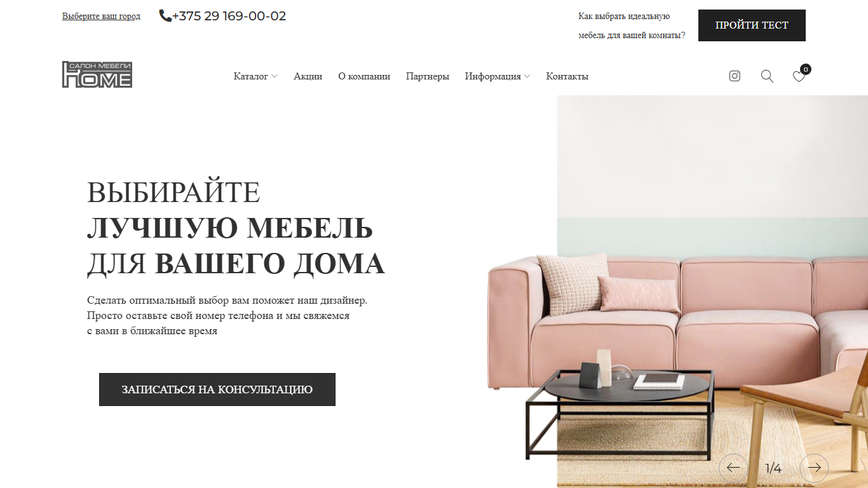Open Выберите ваш город city selector

click(101, 16)
